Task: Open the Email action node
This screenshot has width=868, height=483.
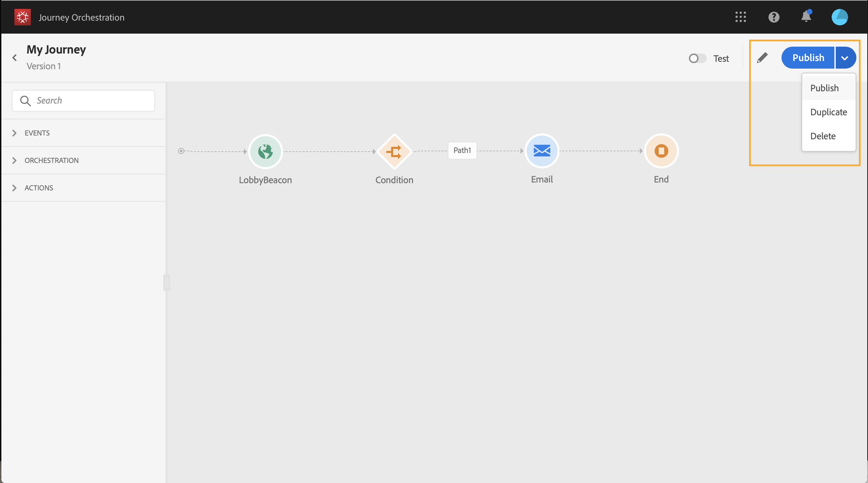Action: click(x=542, y=151)
